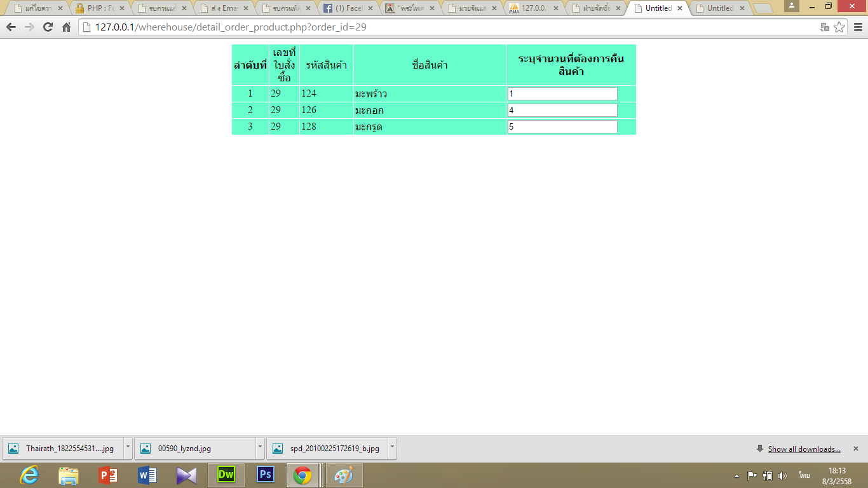868x488 pixels.
Task: Click the ไทย input language indicator
Action: pyautogui.click(x=804, y=475)
